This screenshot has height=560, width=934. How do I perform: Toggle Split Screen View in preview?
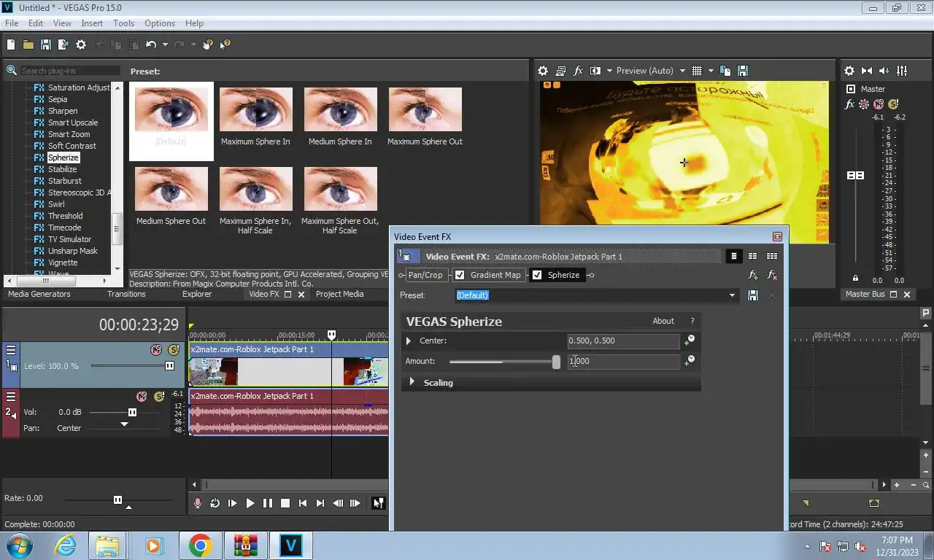(x=595, y=71)
